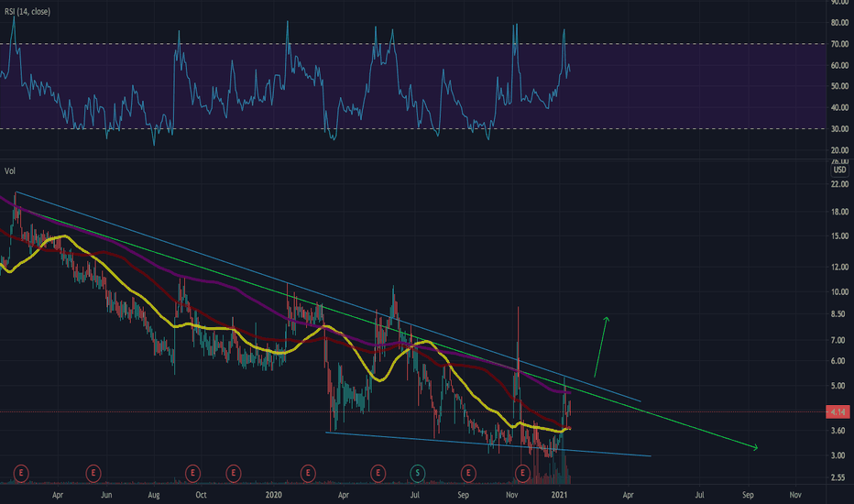This screenshot has height=504, width=854.
Task: Open the E earnings marker between Oct and 2020
Action: (233, 473)
